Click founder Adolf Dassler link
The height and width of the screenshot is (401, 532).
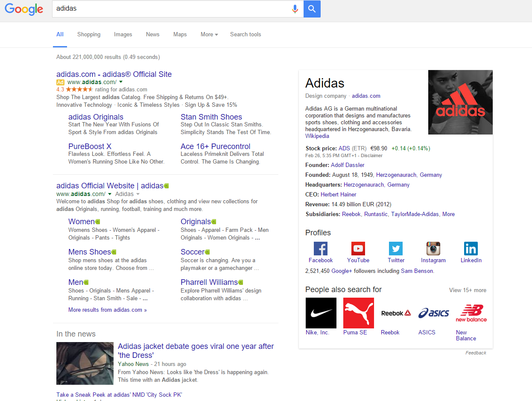pyautogui.click(x=348, y=165)
